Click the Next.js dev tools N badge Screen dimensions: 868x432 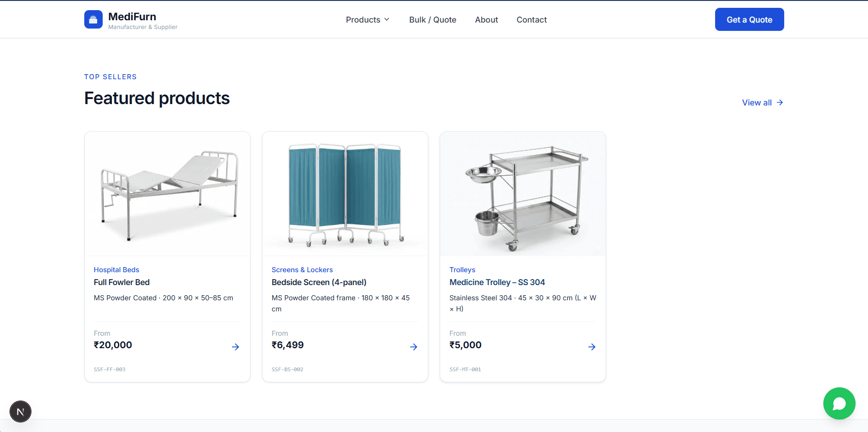20,411
